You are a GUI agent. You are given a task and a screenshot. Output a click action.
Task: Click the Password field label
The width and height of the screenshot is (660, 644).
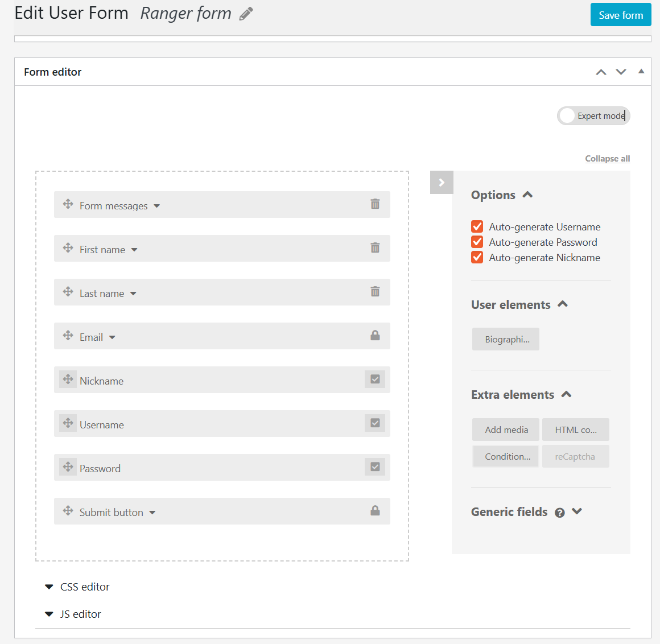click(x=100, y=468)
